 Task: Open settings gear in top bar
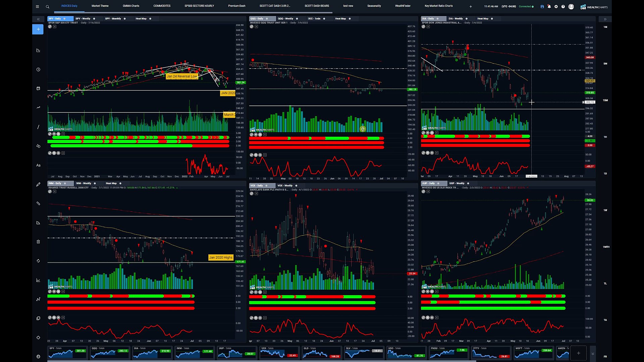556,6
